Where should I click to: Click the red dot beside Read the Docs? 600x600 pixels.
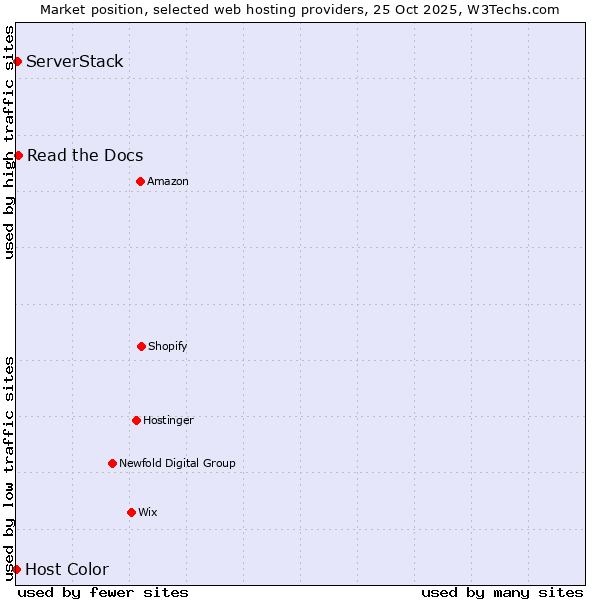18,155
